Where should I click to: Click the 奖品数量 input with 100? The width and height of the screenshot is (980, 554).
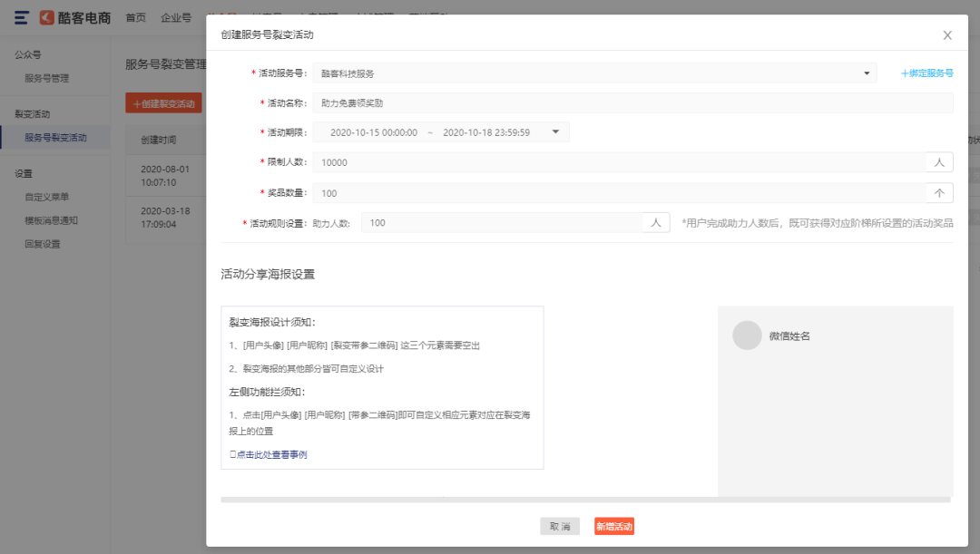pyautogui.click(x=619, y=193)
